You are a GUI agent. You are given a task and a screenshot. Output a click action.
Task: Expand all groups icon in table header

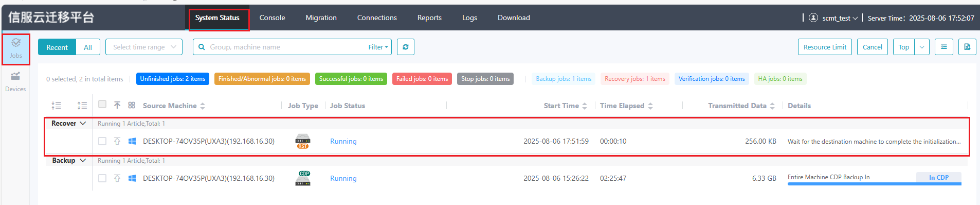pyautogui.click(x=82, y=106)
